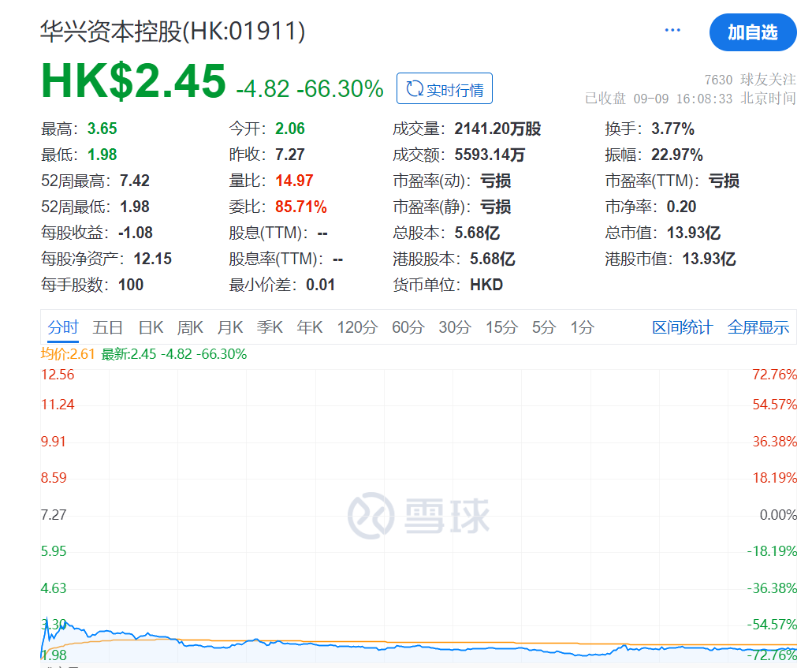Image resolution: width=812 pixels, height=668 pixels.
Task: Click the 12.56 price axis label
Action: [58, 375]
